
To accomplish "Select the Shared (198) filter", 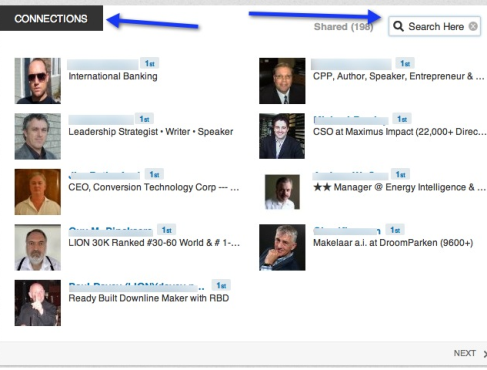I will pyautogui.click(x=343, y=27).
